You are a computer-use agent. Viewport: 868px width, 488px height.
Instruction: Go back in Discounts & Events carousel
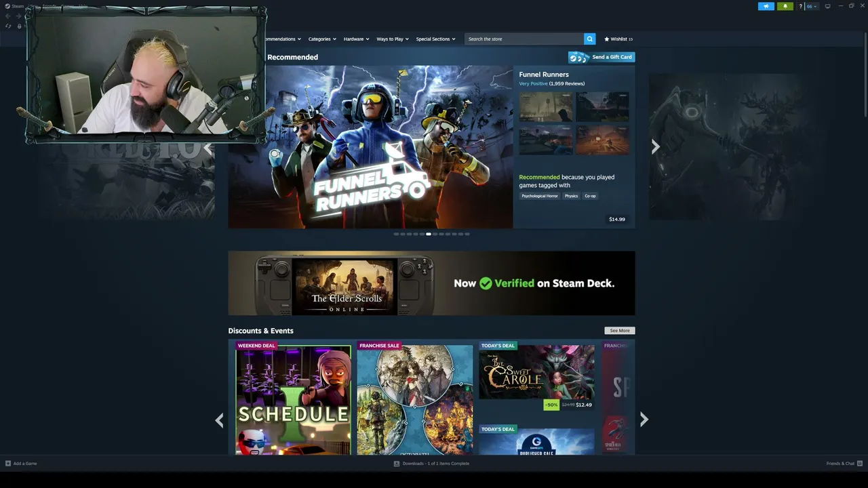[x=219, y=420]
